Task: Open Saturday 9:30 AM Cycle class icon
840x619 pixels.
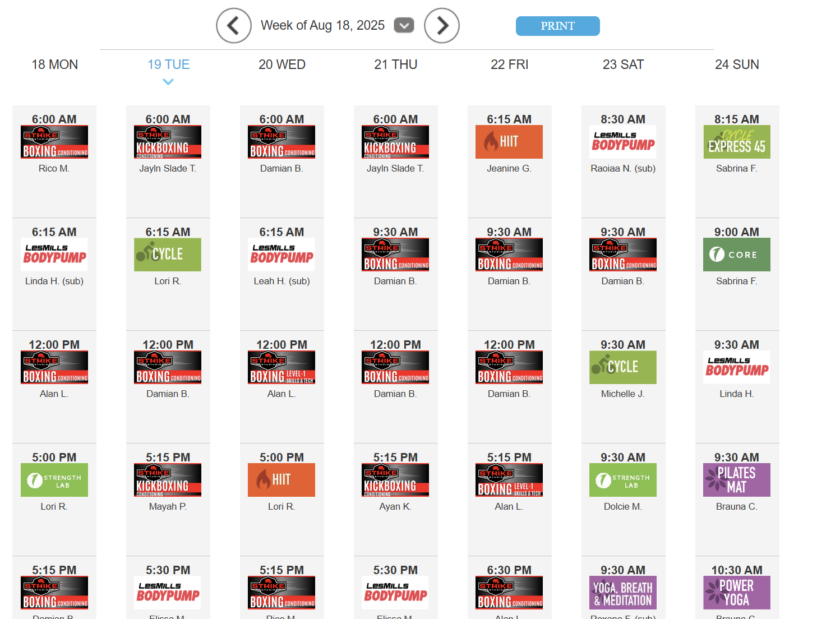Action: [623, 367]
